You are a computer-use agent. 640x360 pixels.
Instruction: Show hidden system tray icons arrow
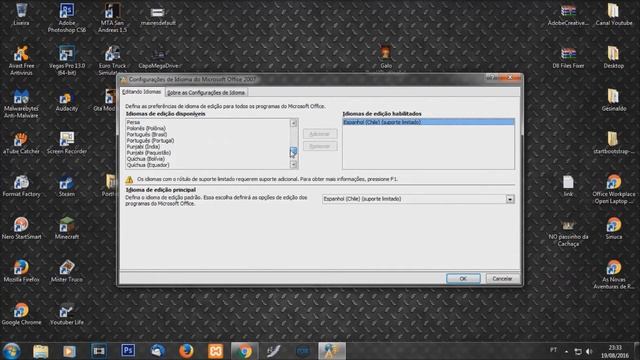coord(567,351)
